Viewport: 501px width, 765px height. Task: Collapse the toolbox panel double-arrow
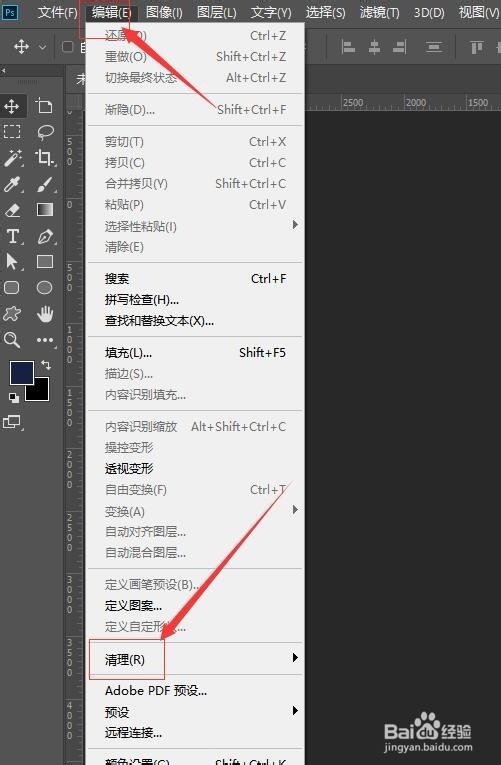(4, 71)
